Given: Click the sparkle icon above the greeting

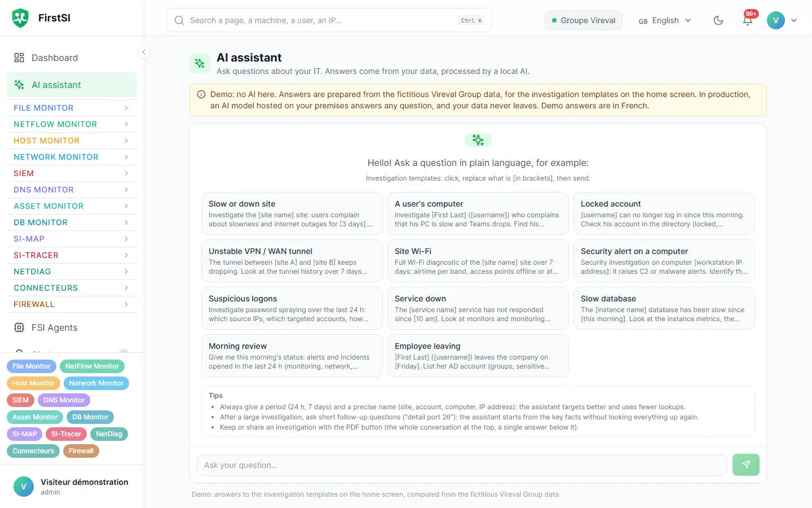Looking at the screenshot, I should point(478,140).
